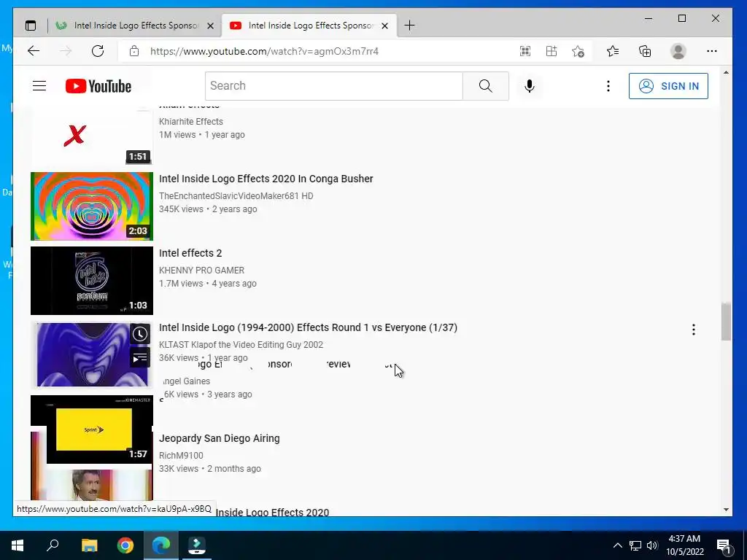Go to the YouTube home logo
The image size is (747, 560).
[98, 86]
